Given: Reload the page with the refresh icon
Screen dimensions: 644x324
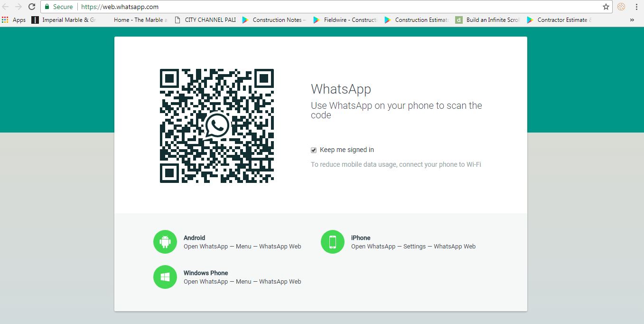Looking at the screenshot, I should click(x=32, y=7).
